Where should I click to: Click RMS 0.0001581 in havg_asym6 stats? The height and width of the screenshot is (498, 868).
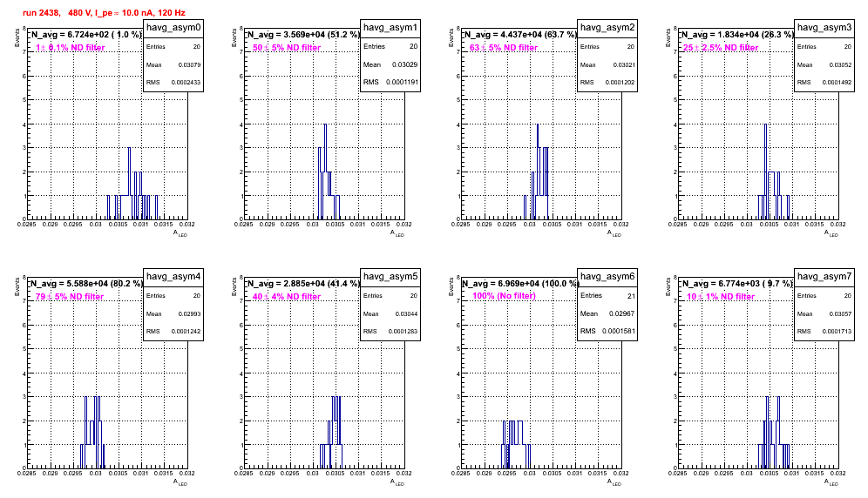click(607, 332)
